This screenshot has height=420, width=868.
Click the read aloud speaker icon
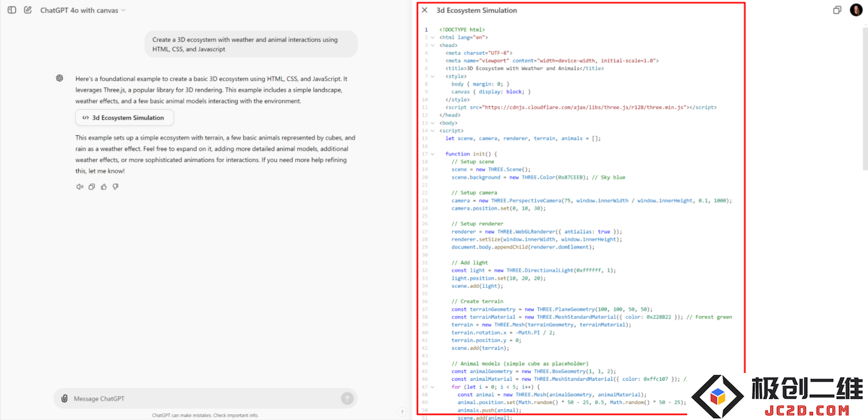pos(80,187)
